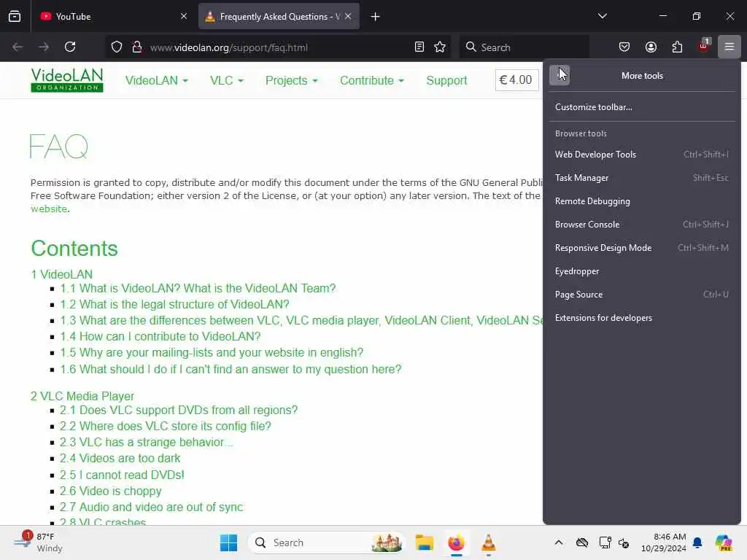Open '1.4 How can I contribute' link

[x=160, y=337]
